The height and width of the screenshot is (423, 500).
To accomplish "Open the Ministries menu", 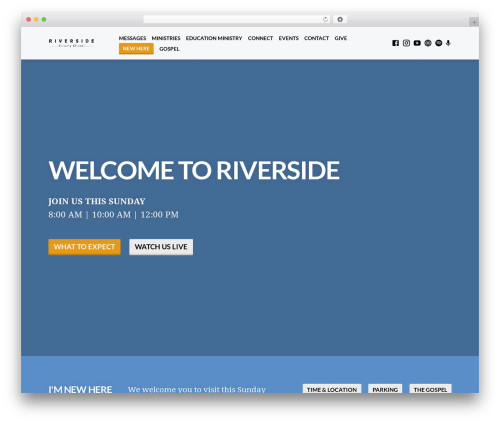I will click(x=166, y=38).
